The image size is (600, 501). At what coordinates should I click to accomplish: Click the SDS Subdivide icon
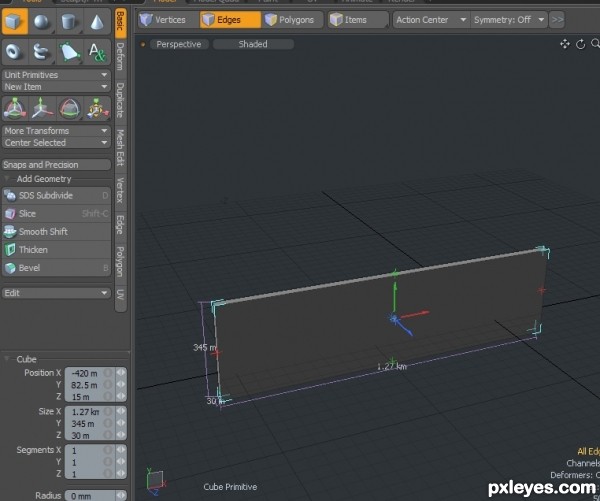pos(10,196)
